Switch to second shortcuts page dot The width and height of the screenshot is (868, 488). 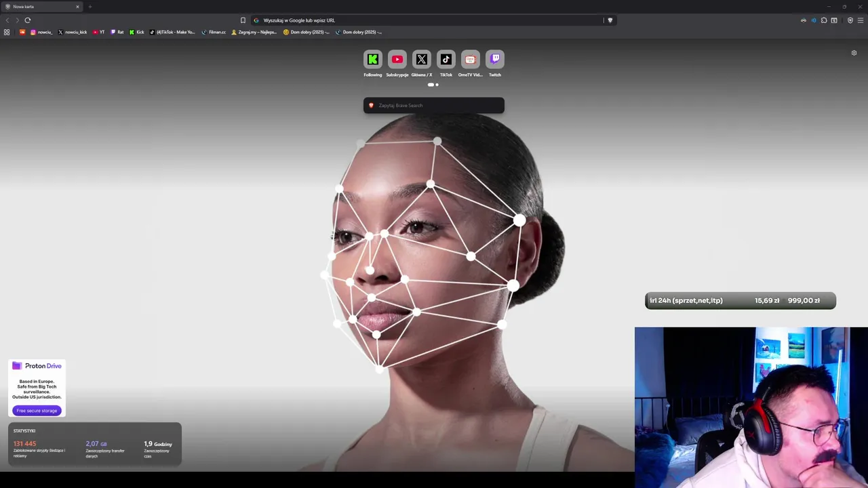(437, 85)
